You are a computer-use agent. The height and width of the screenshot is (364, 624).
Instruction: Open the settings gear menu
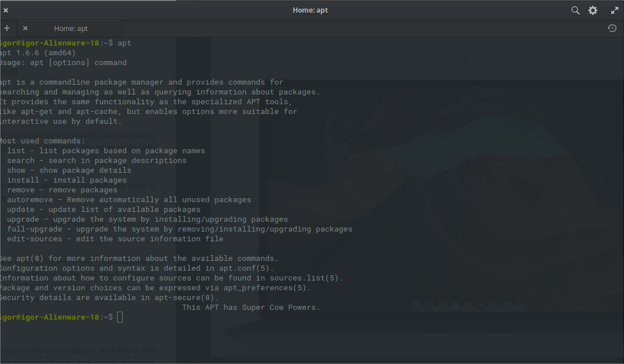[x=593, y=10]
